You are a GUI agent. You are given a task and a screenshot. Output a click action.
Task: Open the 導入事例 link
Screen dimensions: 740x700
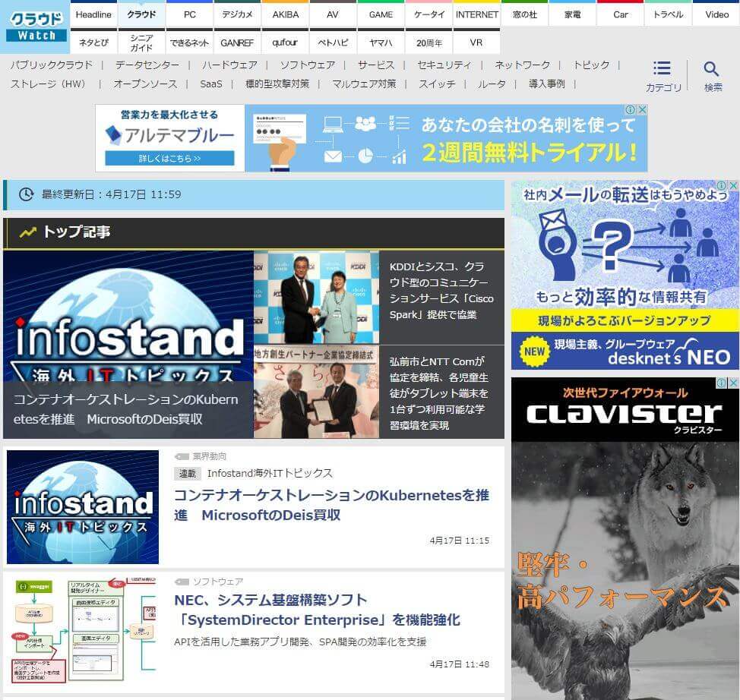tap(546, 84)
